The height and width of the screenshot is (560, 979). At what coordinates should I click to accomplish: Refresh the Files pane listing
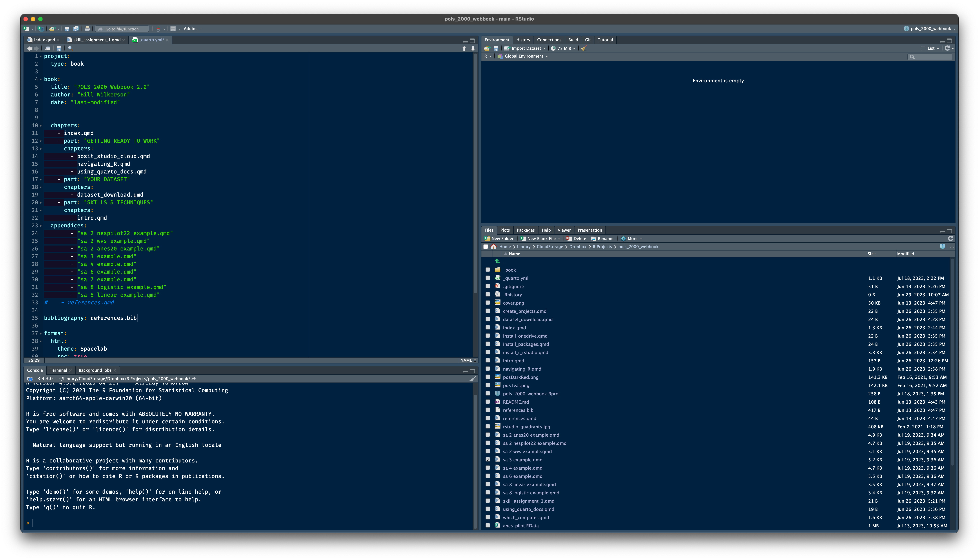pyautogui.click(x=950, y=238)
